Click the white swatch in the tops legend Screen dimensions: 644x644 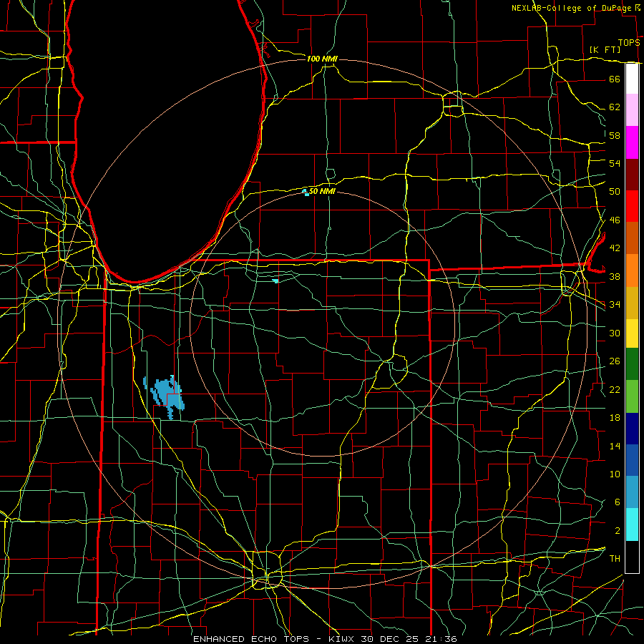tap(632, 79)
